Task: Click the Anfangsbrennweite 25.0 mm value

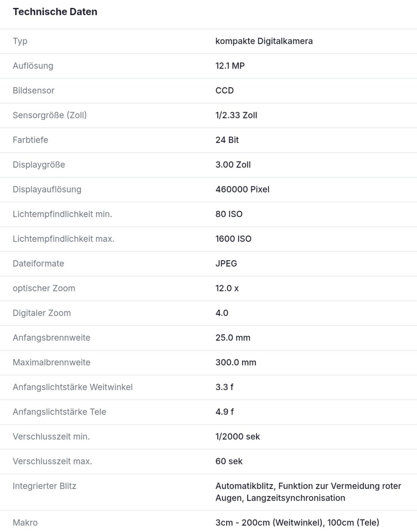Action: (233, 338)
